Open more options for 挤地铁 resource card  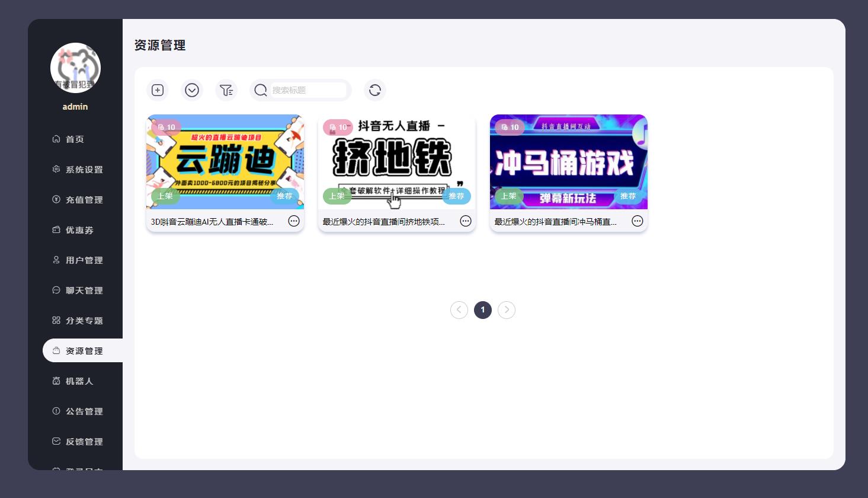click(x=466, y=221)
